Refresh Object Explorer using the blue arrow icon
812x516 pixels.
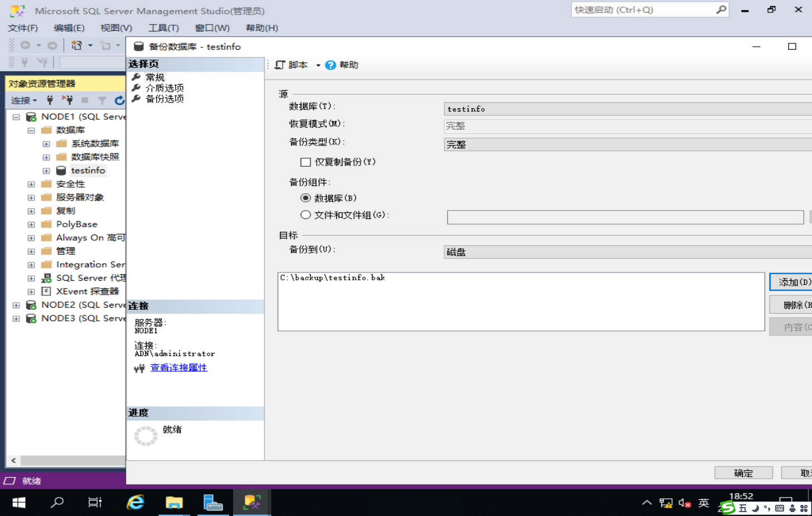click(119, 100)
